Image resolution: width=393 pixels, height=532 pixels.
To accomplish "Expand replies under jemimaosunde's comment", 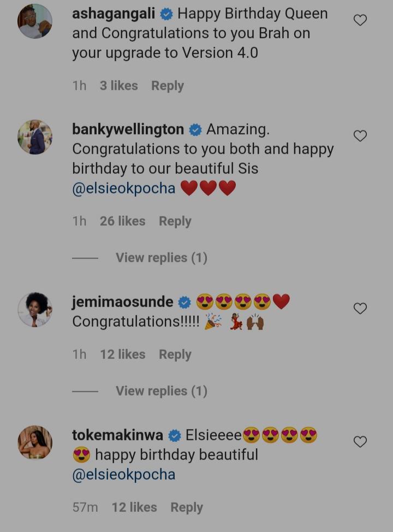I will 161,391.
